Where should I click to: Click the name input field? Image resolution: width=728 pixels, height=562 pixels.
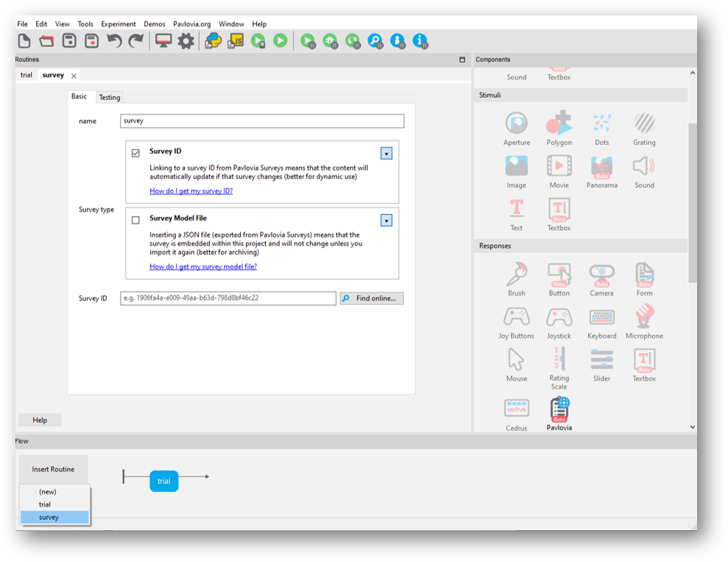coord(262,121)
